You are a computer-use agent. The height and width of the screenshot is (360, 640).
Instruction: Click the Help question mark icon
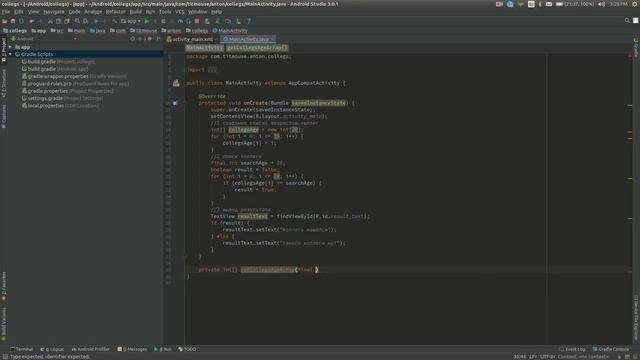click(x=249, y=21)
